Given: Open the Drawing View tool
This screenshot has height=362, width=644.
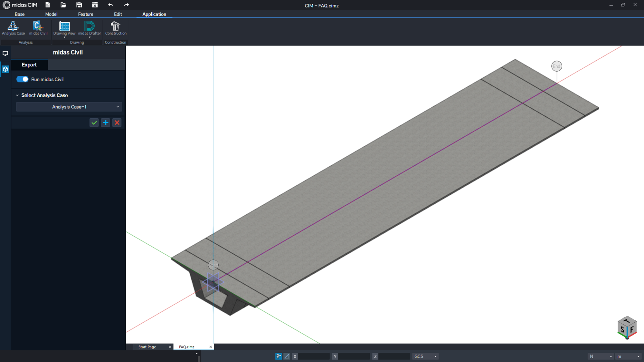Looking at the screenshot, I should [x=64, y=27].
